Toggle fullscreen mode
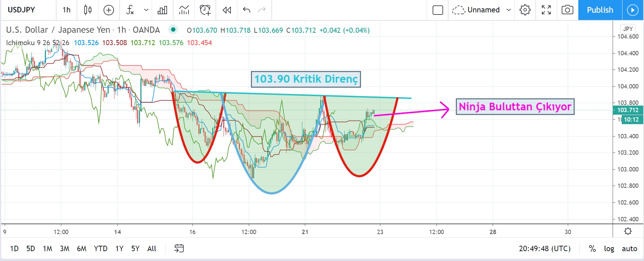 [546, 10]
